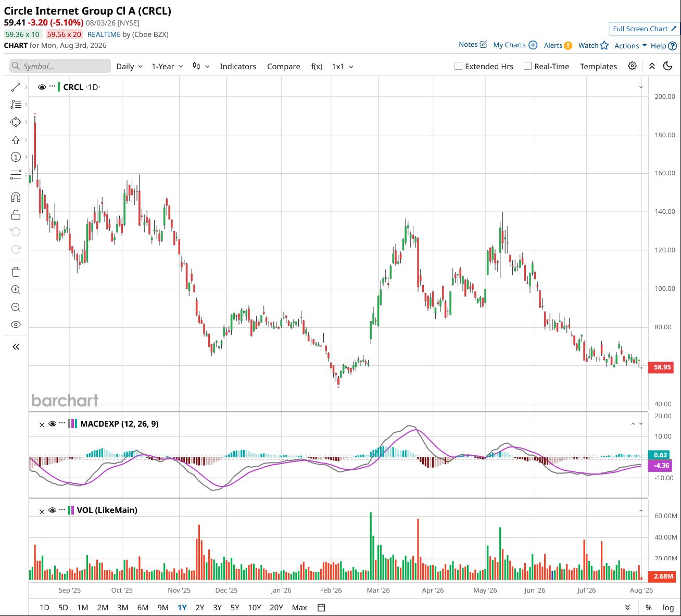Enable the Real-Time checkbox
The width and height of the screenshot is (681, 616).
[x=527, y=66]
